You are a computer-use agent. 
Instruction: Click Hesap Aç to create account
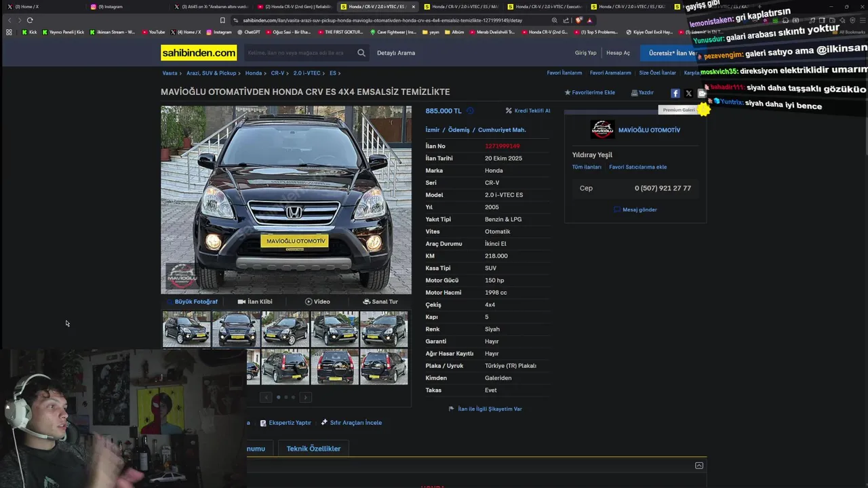click(x=618, y=53)
